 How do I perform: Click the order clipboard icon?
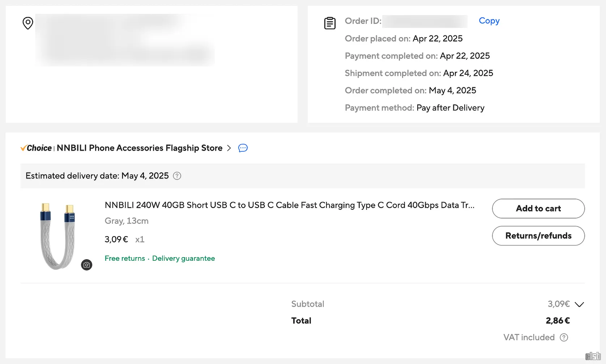pos(330,23)
